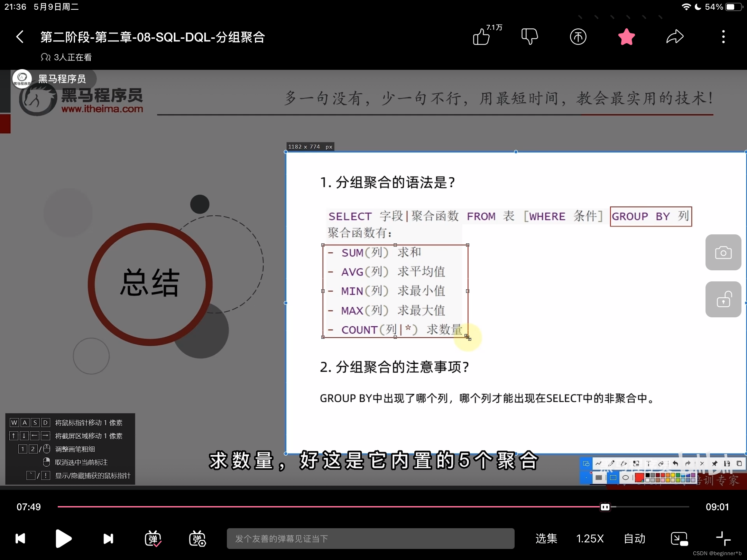This screenshot has width=747, height=560.
Task: Open danmaku settings icon
Action: [197, 539]
